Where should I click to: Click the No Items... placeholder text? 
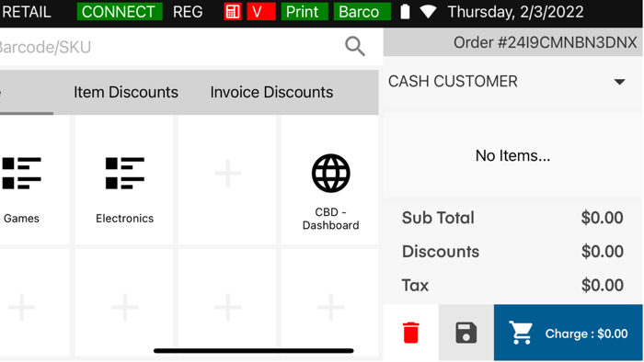coord(512,155)
